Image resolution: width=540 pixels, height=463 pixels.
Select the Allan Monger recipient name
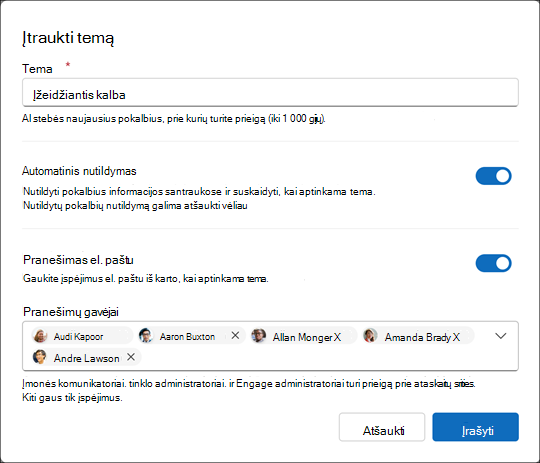click(303, 337)
